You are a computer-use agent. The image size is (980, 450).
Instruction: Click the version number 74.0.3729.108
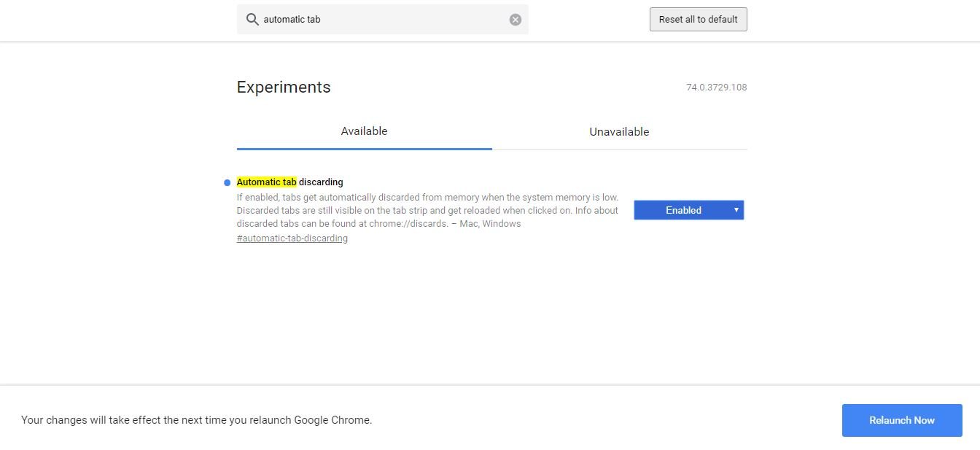(x=717, y=88)
